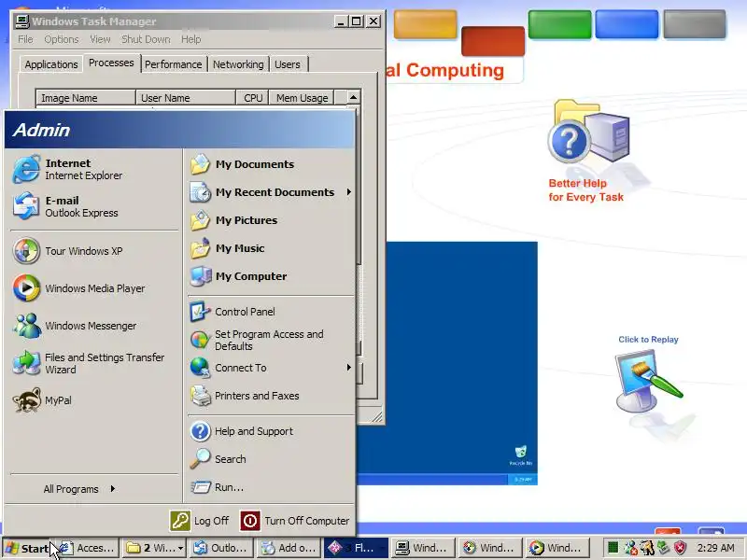Click the Start button
The width and height of the screenshot is (747, 560).
(28, 548)
